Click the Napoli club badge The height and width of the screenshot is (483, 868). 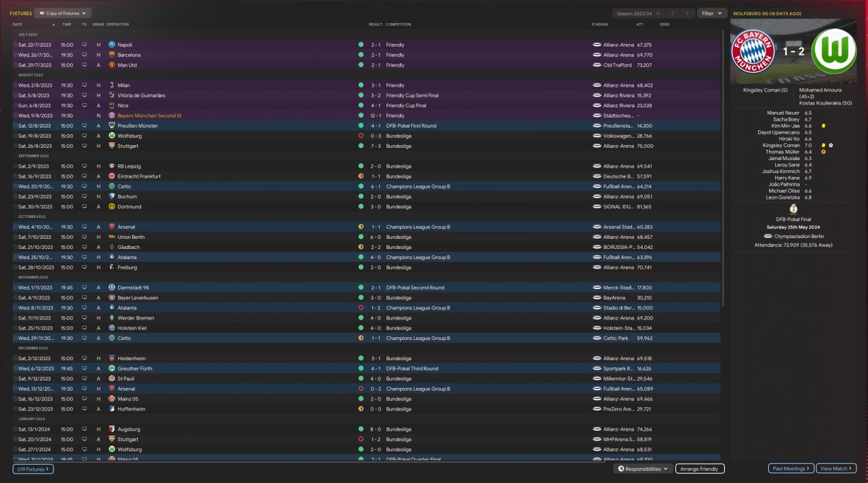click(x=111, y=45)
